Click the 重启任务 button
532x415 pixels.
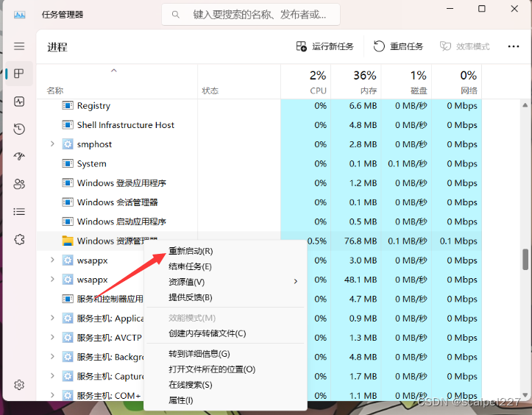point(398,46)
